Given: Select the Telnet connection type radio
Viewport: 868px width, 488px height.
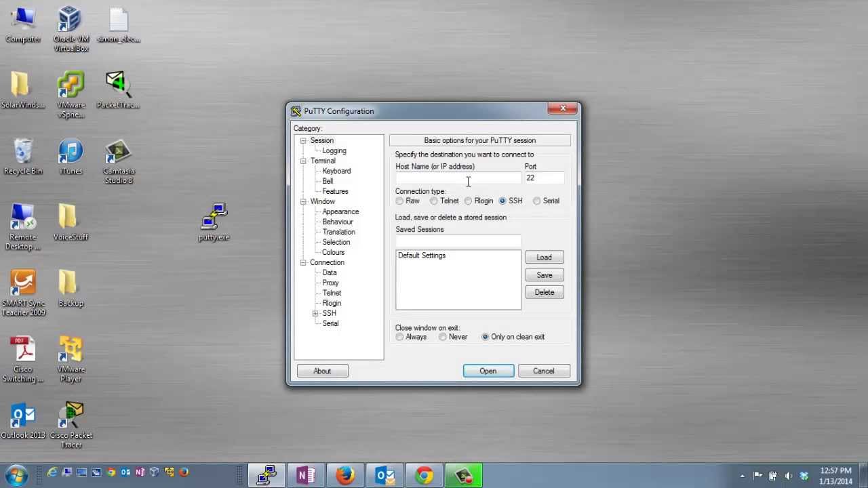Looking at the screenshot, I should tap(444, 201).
